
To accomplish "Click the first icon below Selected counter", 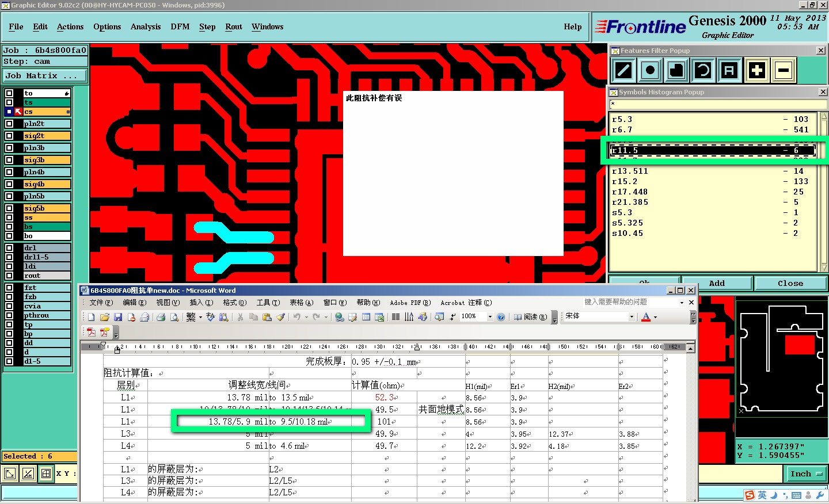I will tap(10, 474).
